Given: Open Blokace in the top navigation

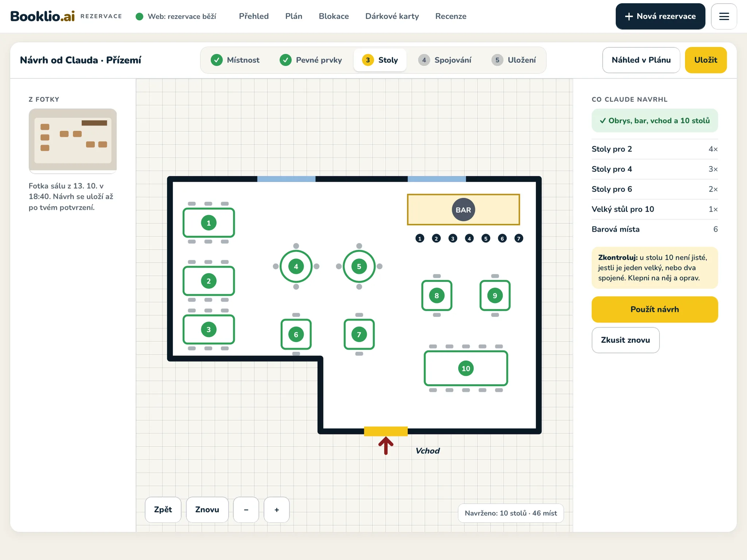Looking at the screenshot, I should 334,16.
